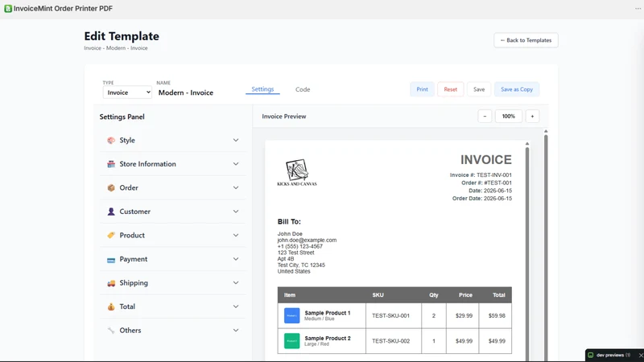The height and width of the screenshot is (362, 644).
Task: Expand the Store Information section chevron
Action: click(x=236, y=164)
